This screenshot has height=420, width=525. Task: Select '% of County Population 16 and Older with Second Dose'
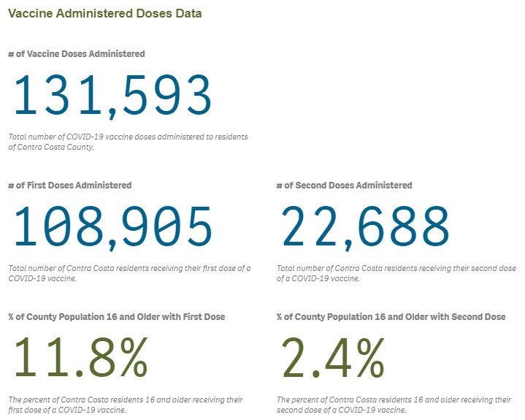[x=391, y=317]
